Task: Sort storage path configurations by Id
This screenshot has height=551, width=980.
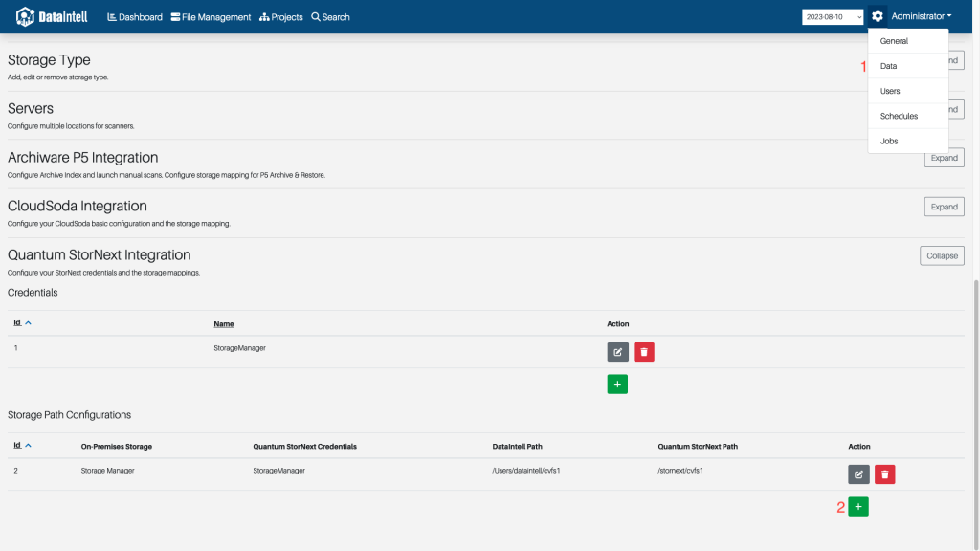Action: (x=23, y=446)
